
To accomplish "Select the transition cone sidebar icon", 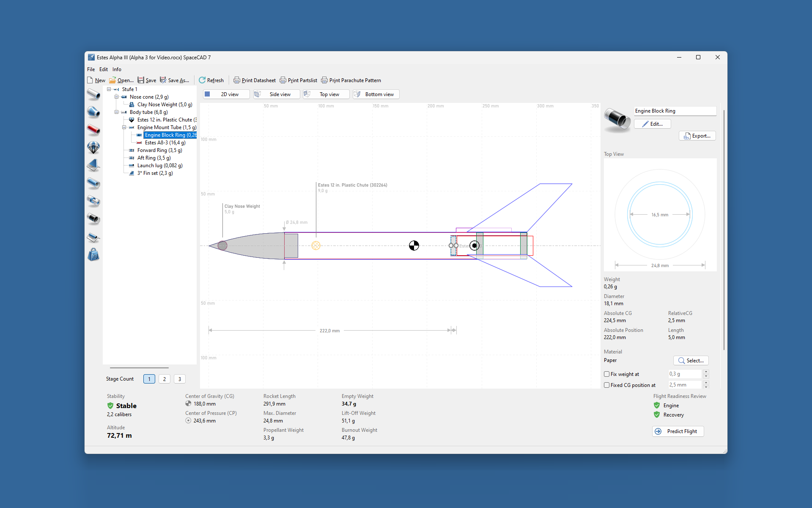I will [x=93, y=112].
